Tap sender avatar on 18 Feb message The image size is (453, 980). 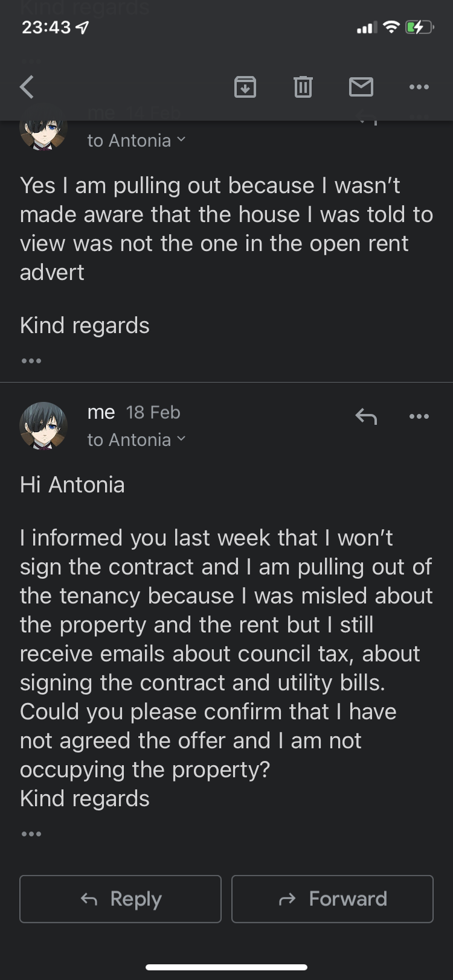(43, 425)
